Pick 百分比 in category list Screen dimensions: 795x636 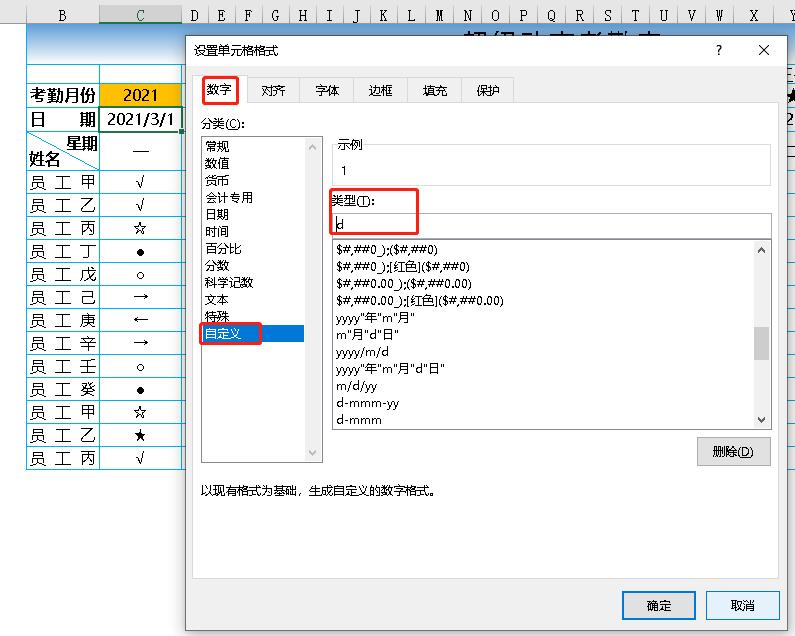coord(253,249)
